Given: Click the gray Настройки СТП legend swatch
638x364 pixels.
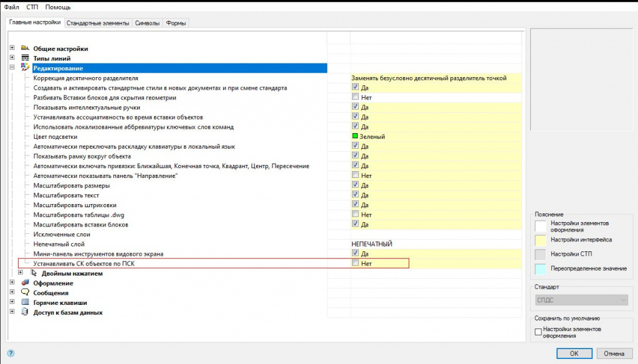Looking at the screenshot, I should 540,254.
